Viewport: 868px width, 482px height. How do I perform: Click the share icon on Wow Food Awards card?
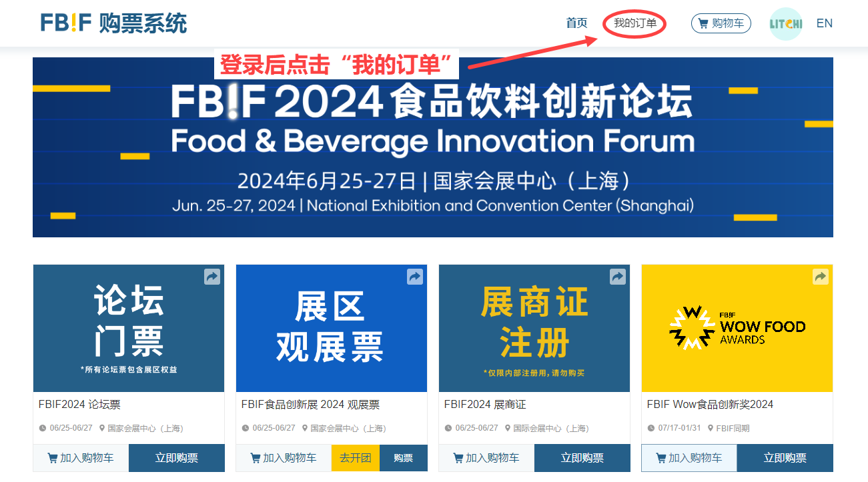click(x=821, y=276)
